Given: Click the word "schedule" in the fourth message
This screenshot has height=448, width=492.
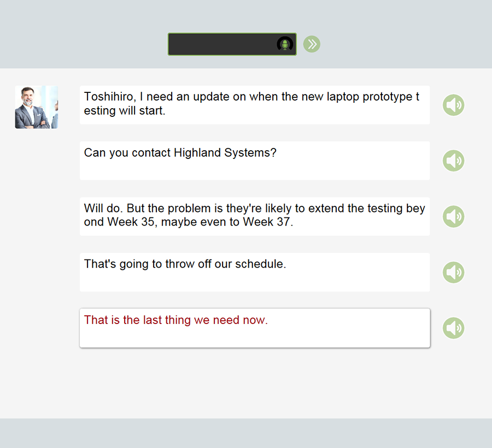Looking at the screenshot, I should pos(260,264).
